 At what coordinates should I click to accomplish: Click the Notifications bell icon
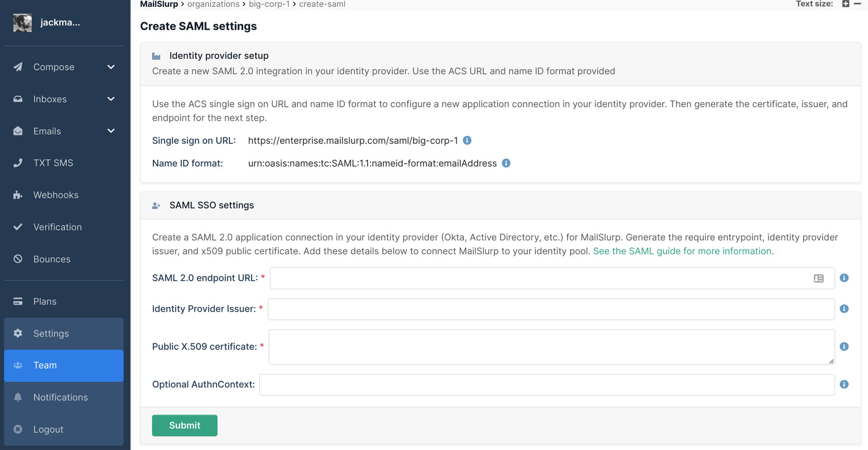click(18, 397)
